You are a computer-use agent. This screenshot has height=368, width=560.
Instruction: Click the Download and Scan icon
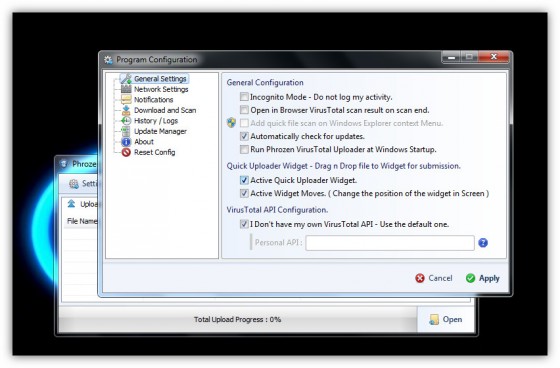coord(126,110)
